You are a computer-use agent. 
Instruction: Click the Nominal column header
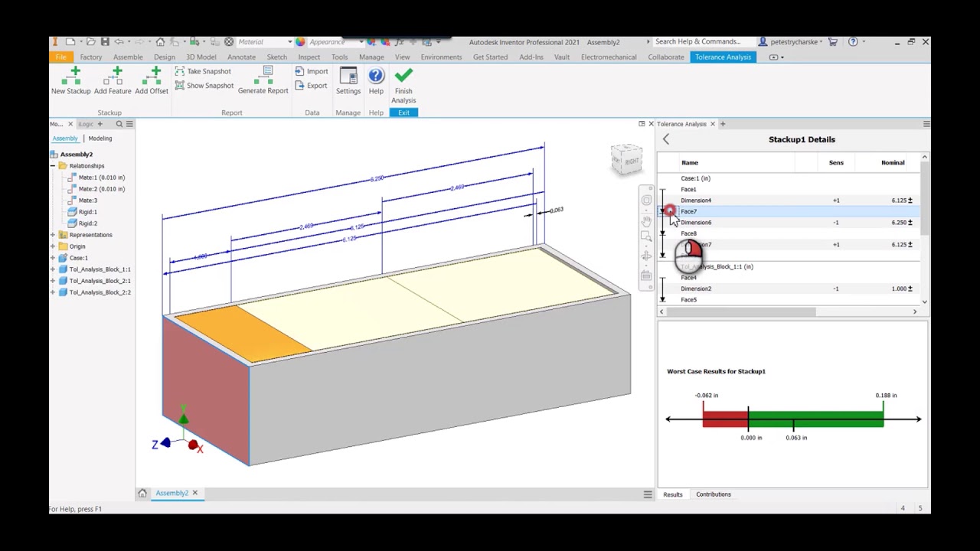[x=893, y=162]
